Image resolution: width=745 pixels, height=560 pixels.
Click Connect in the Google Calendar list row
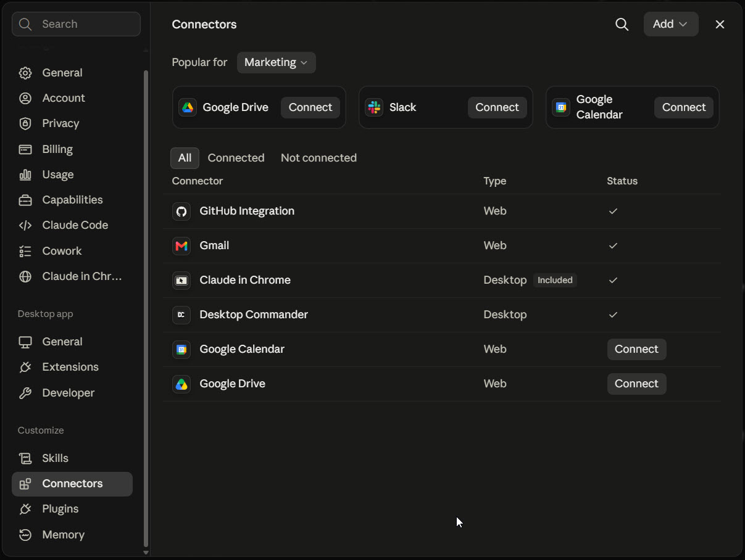pos(636,349)
